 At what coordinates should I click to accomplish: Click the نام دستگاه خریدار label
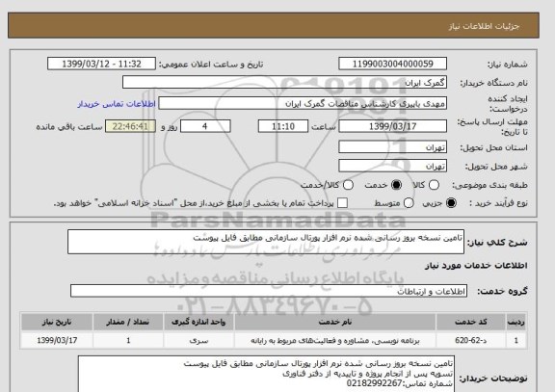(493, 83)
